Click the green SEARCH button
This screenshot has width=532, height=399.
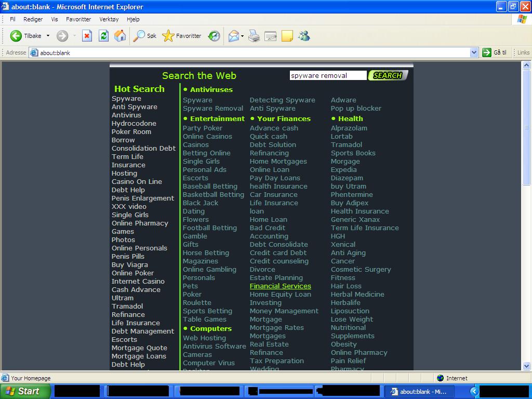(388, 75)
